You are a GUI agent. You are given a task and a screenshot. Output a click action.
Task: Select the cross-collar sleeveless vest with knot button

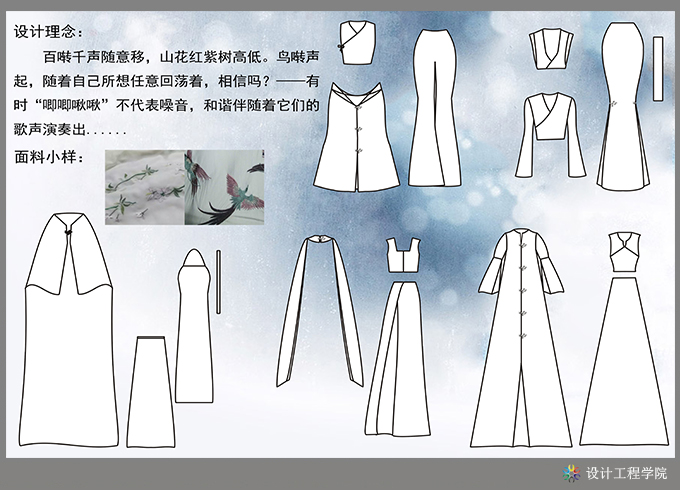click(x=358, y=42)
